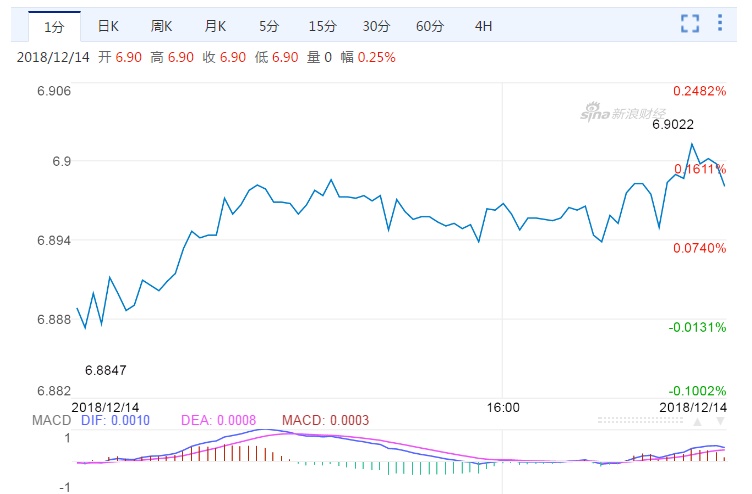The width and height of the screenshot is (752, 494).
Task: Click the up triangle in MACD panel
Action: click(700, 422)
